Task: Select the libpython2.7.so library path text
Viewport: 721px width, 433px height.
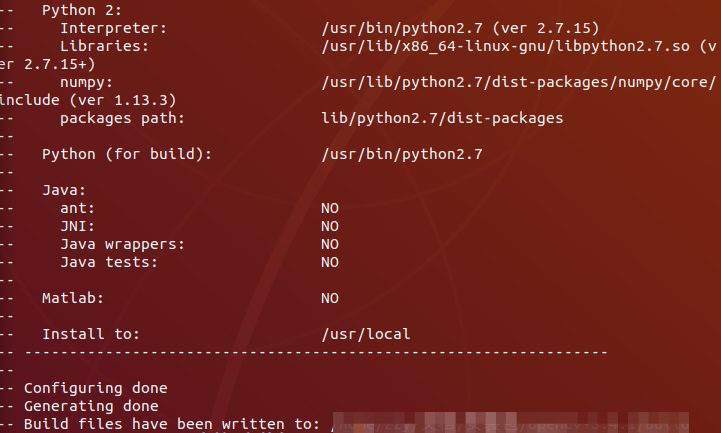Action: (505, 46)
